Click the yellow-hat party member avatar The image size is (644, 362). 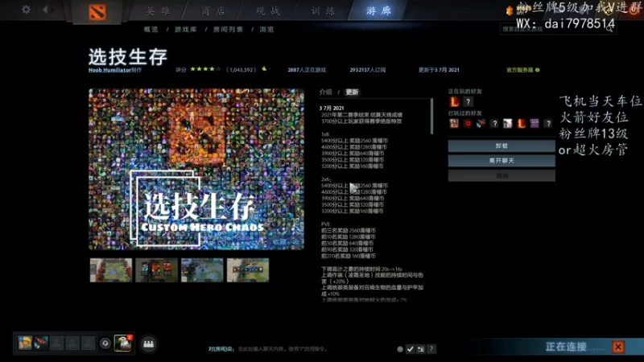click(25, 343)
